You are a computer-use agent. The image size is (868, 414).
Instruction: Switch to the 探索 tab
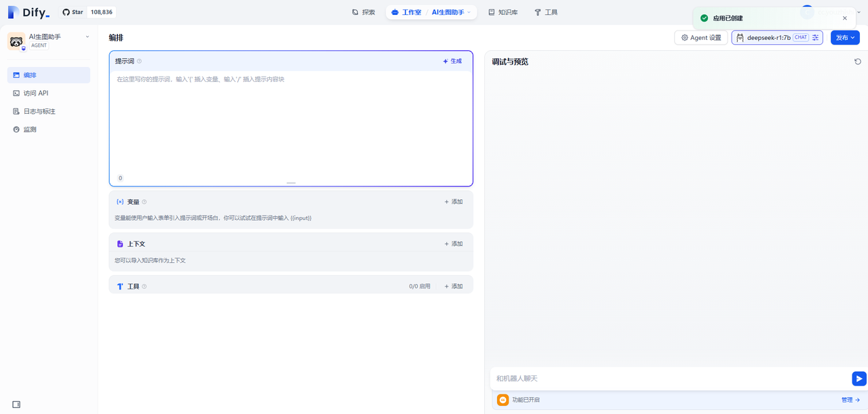tap(363, 12)
